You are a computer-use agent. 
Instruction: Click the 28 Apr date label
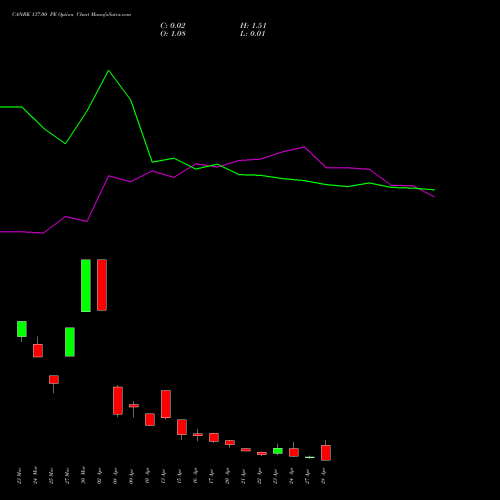pyautogui.click(x=323, y=476)
